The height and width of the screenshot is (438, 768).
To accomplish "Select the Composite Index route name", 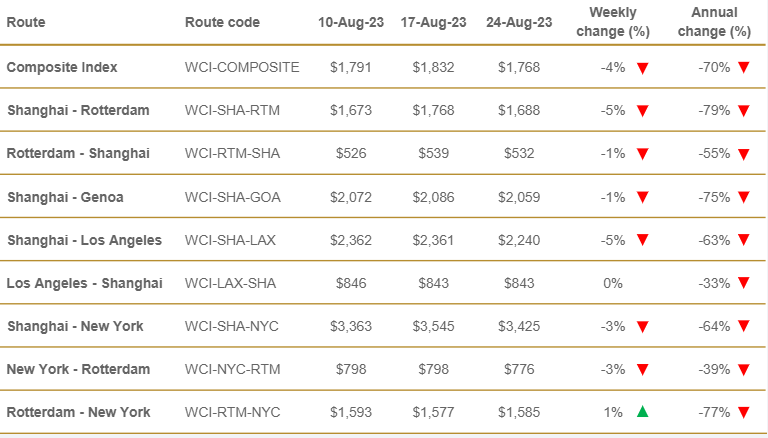I will 62,67.
